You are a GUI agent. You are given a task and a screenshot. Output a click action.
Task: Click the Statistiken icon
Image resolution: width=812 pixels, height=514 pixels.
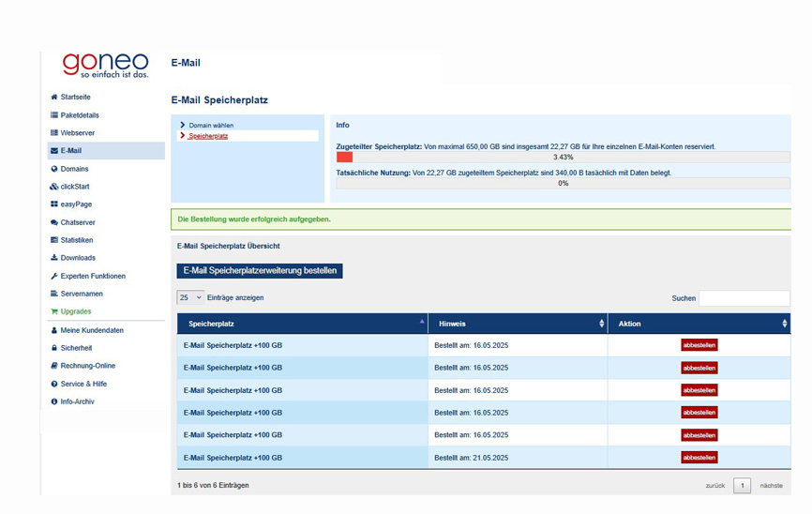pos(53,240)
